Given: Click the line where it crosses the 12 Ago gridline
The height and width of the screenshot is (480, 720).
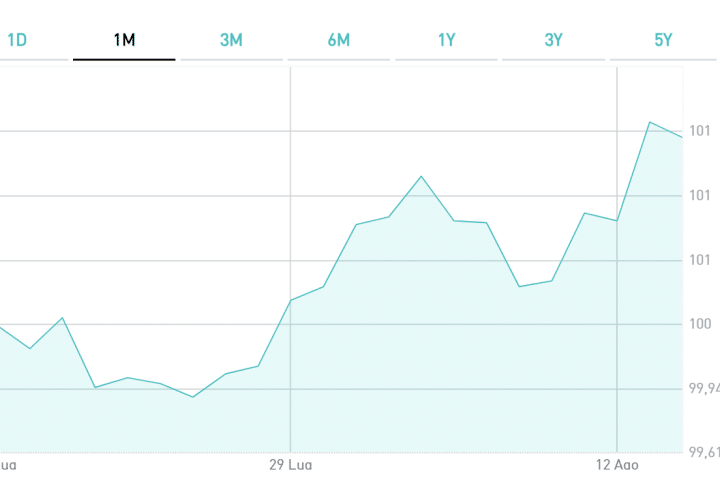Looking at the screenshot, I should pyautogui.click(x=617, y=221).
